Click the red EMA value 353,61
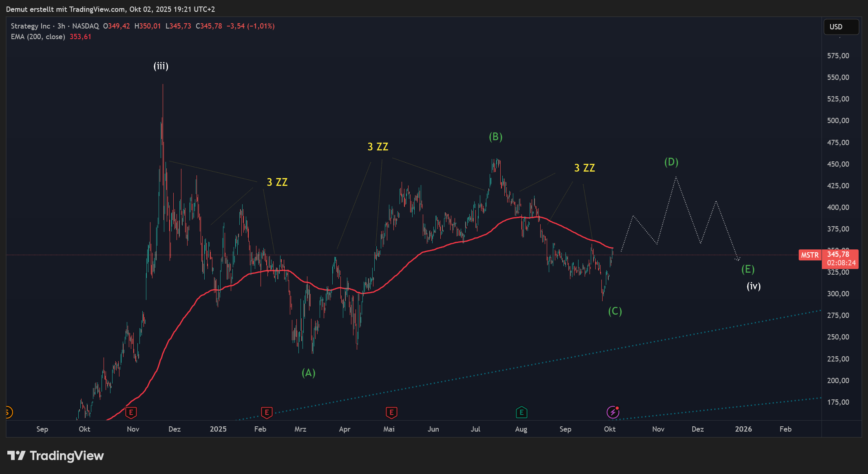This screenshot has height=474, width=868. pos(80,37)
